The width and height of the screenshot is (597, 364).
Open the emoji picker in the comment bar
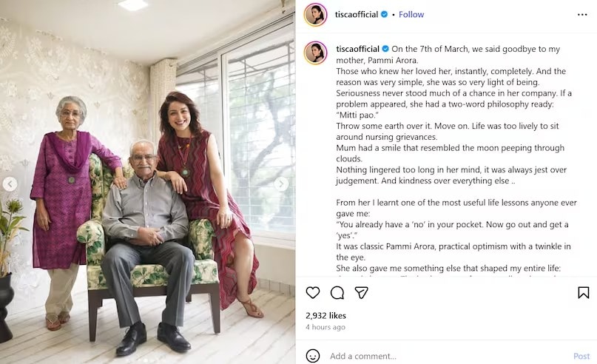(313, 356)
